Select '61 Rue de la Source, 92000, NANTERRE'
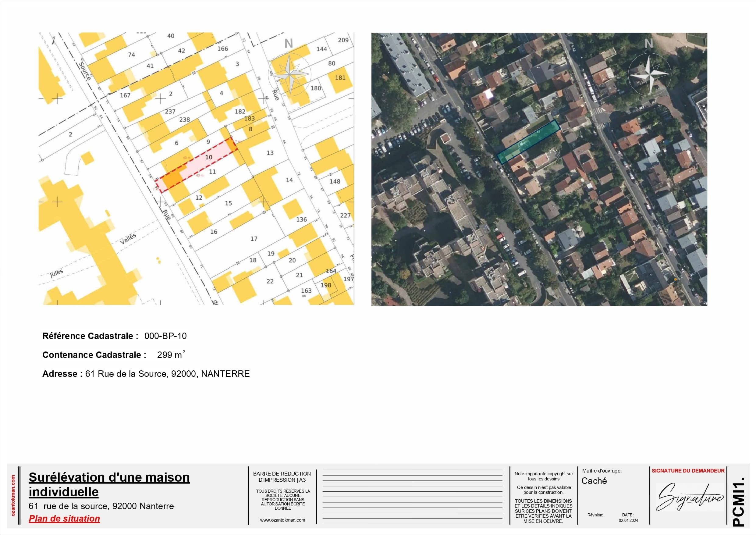 (x=167, y=373)
